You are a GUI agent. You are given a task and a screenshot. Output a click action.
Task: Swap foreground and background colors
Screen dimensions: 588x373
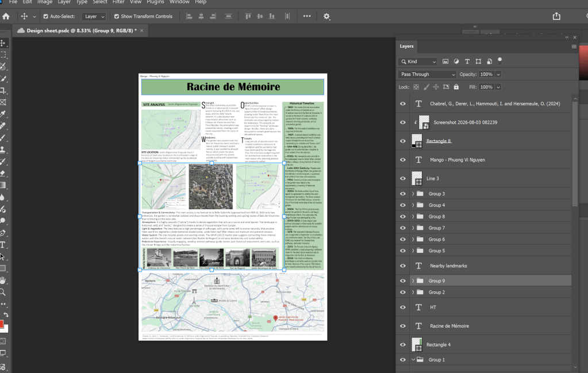[6, 315]
